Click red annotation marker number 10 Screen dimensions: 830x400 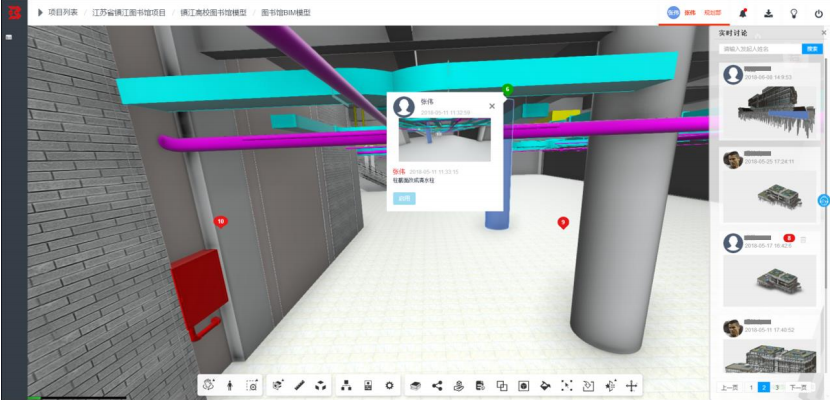(x=221, y=222)
